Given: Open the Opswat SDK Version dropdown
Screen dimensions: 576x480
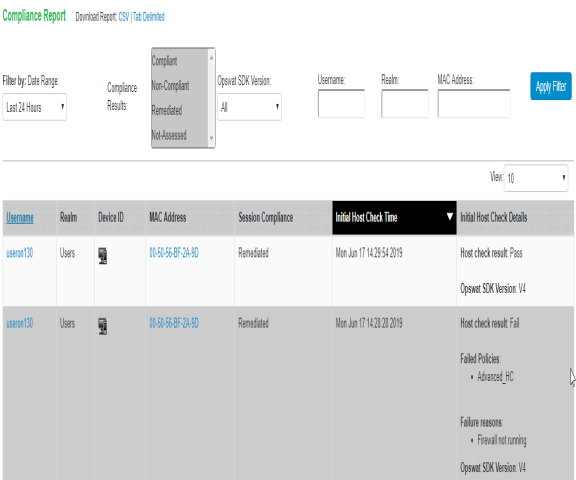Looking at the screenshot, I should click(x=249, y=107).
